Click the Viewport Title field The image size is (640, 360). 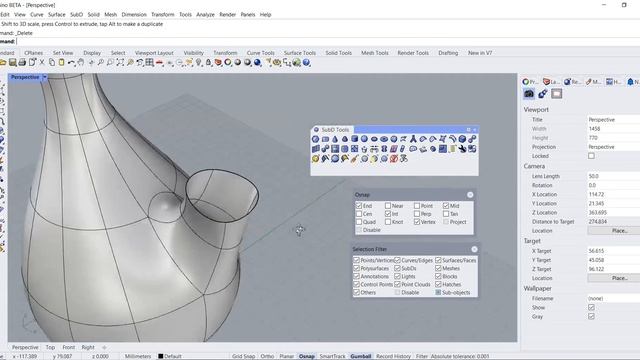[613, 120]
